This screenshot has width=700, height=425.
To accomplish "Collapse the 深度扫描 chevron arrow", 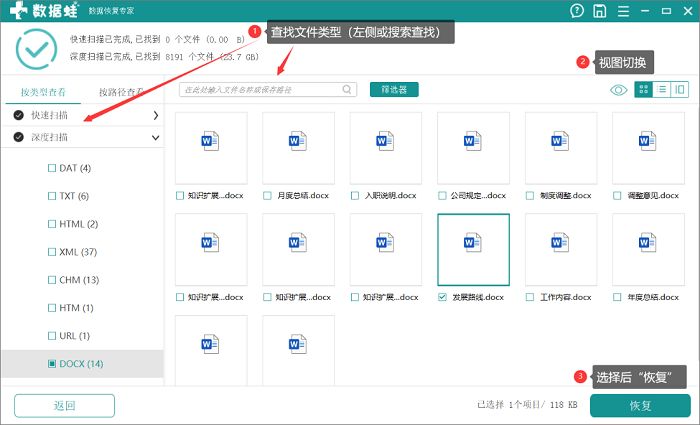I will [x=155, y=138].
